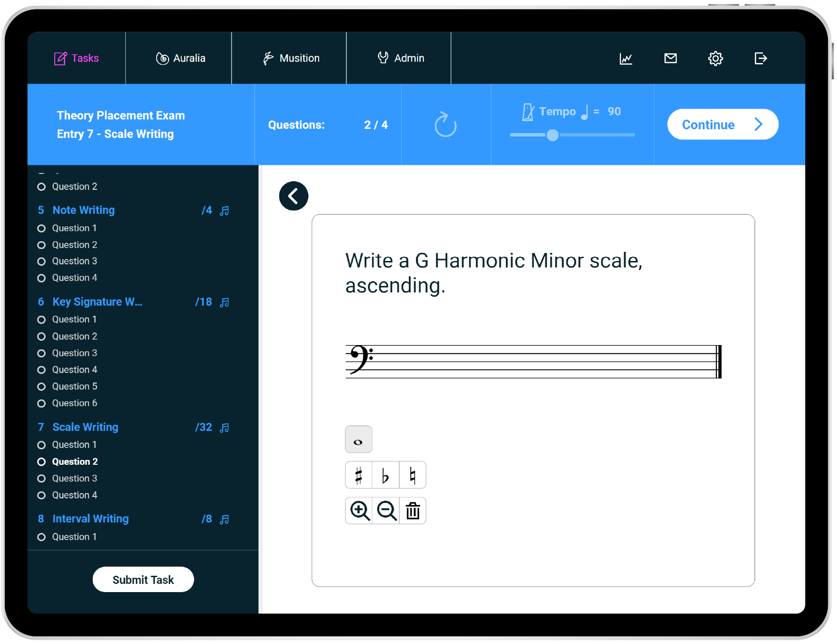Choose the natural accidental

pos(412,475)
